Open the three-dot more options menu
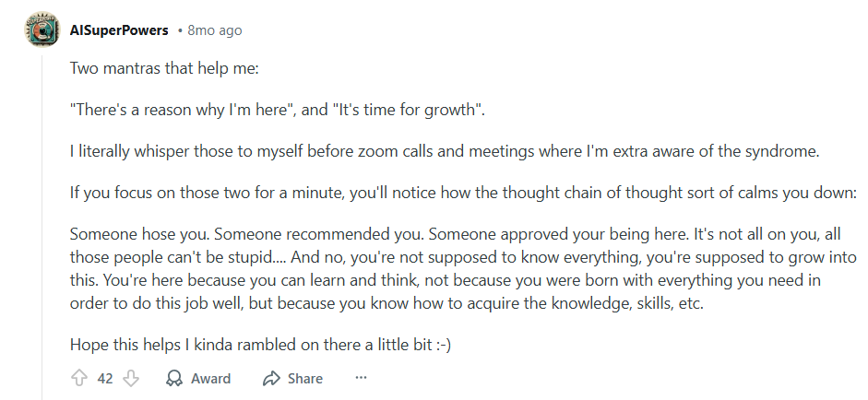This screenshot has width=868, height=400. pos(361,378)
